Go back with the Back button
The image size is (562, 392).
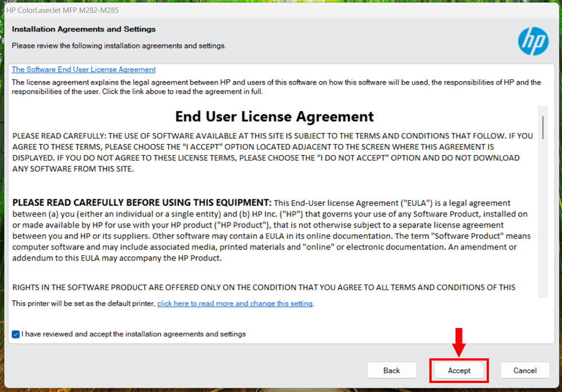[x=391, y=370]
